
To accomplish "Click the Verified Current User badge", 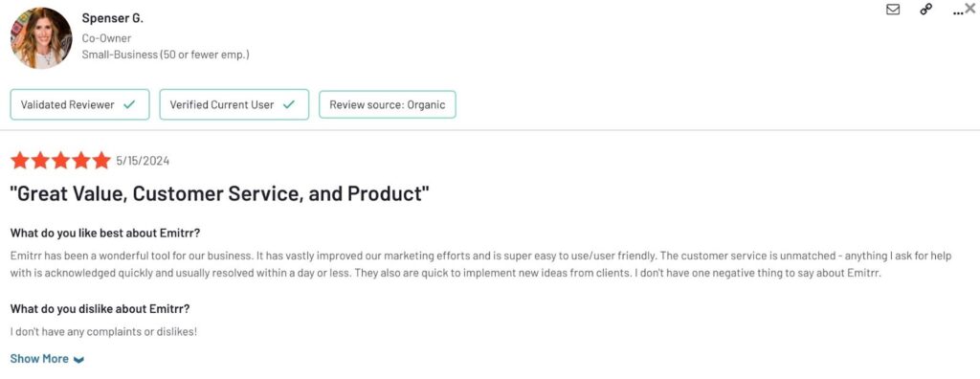I will [x=234, y=104].
